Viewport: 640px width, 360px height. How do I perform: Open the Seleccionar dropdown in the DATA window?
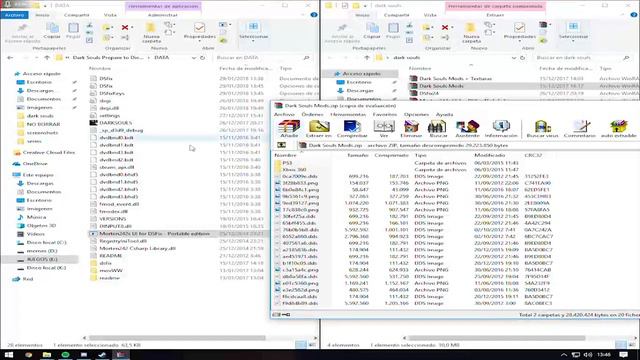253,31
